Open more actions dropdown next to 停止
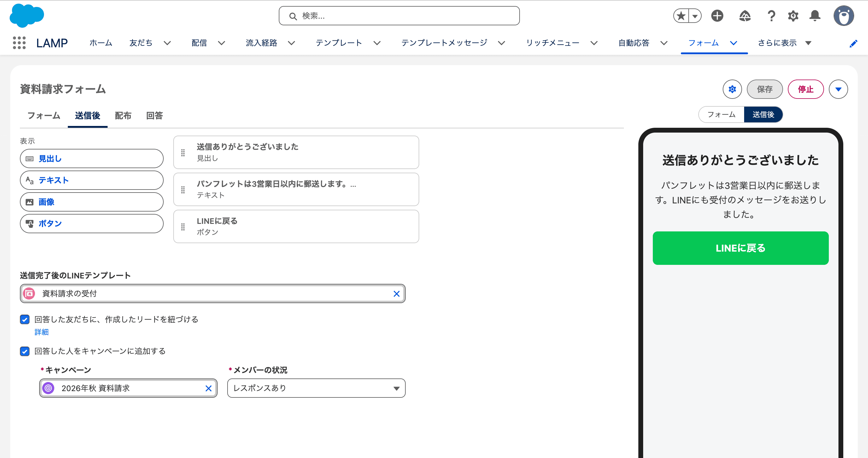 click(838, 89)
